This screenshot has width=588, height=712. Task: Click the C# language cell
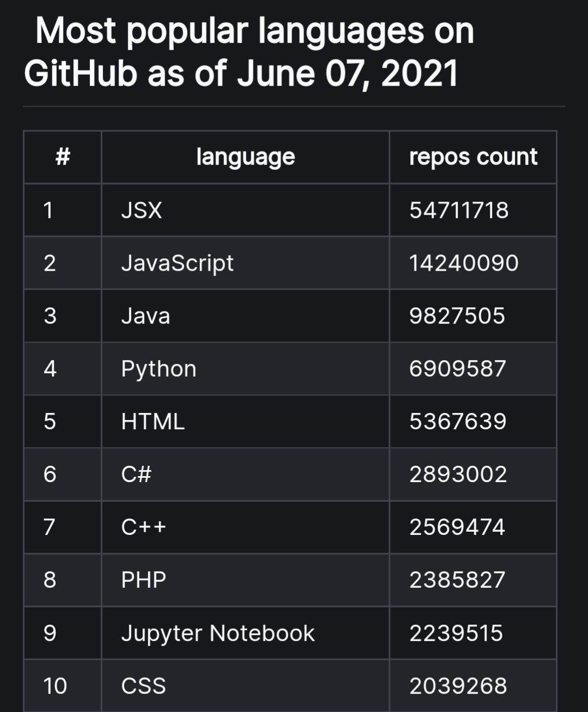(245, 474)
